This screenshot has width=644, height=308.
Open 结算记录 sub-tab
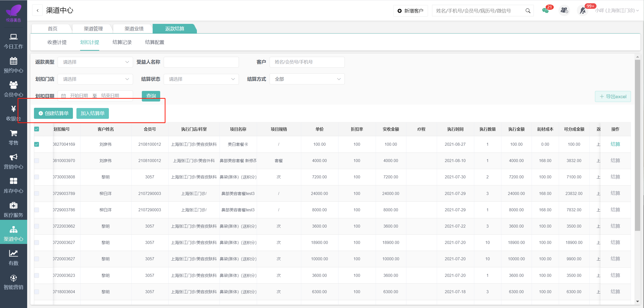click(122, 42)
